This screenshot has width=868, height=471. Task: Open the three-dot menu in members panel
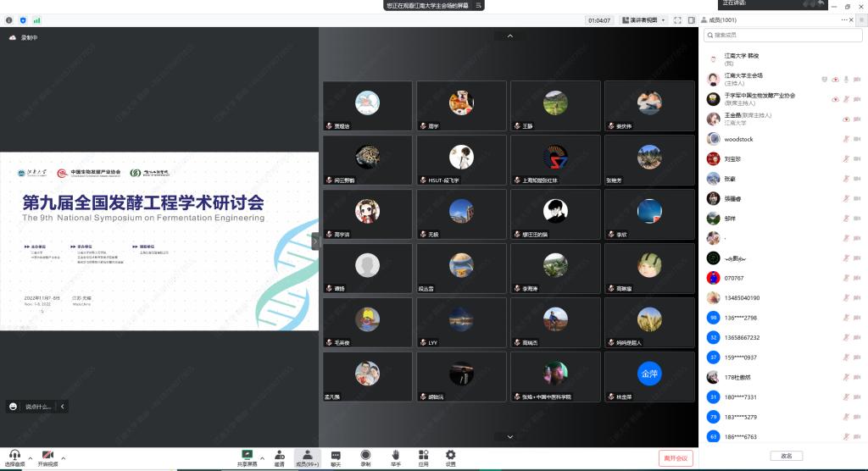844,19
